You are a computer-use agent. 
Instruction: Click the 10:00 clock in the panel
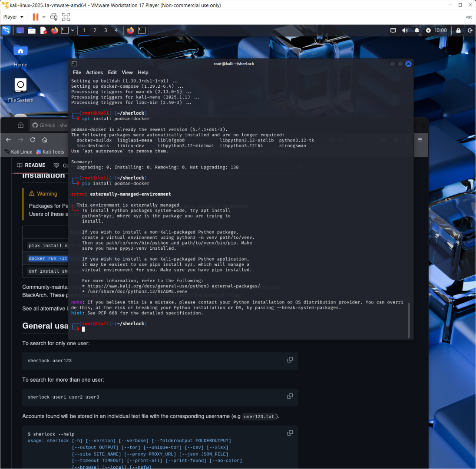coord(440,30)
